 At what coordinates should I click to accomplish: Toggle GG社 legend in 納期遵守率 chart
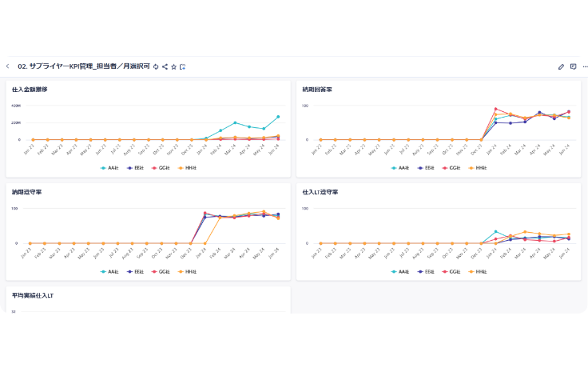161,271
